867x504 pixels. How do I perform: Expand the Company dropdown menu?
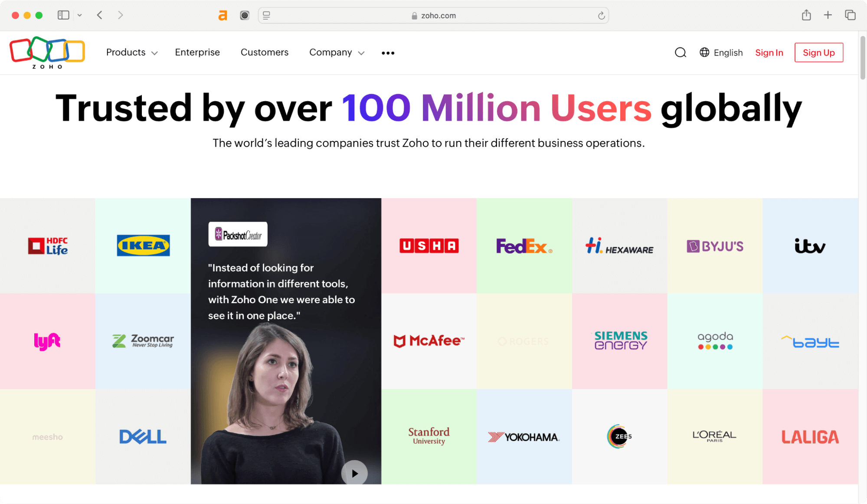click(337, 52)
